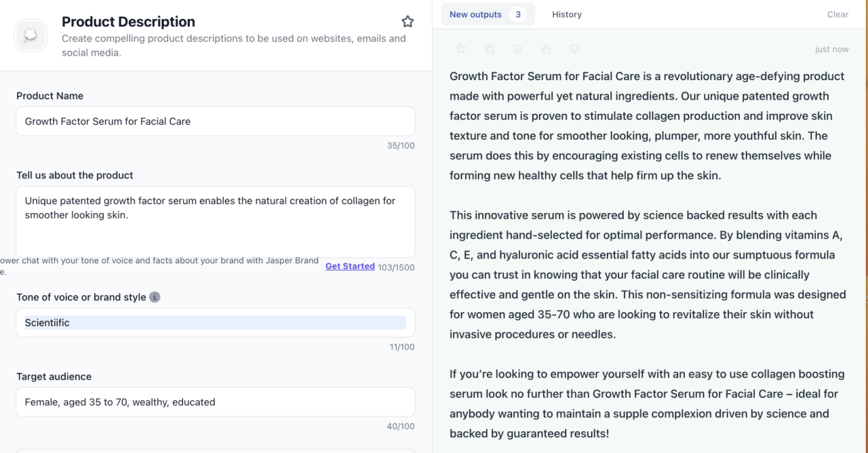This screenshot has height=453, width=868.
Task: Click the new outputs count badge
Action: tap(518, 14)
